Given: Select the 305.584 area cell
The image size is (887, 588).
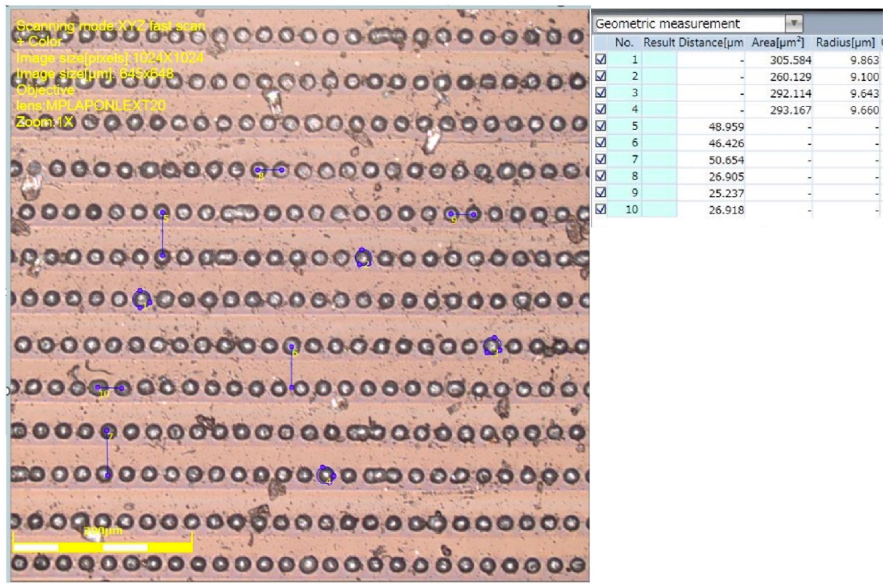Looking at the screenshot, I should pyautogui.click(x=791, y=60).
